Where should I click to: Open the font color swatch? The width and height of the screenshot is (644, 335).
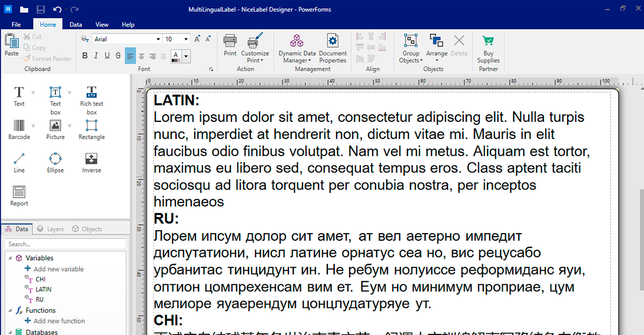(x=176, y=56)
